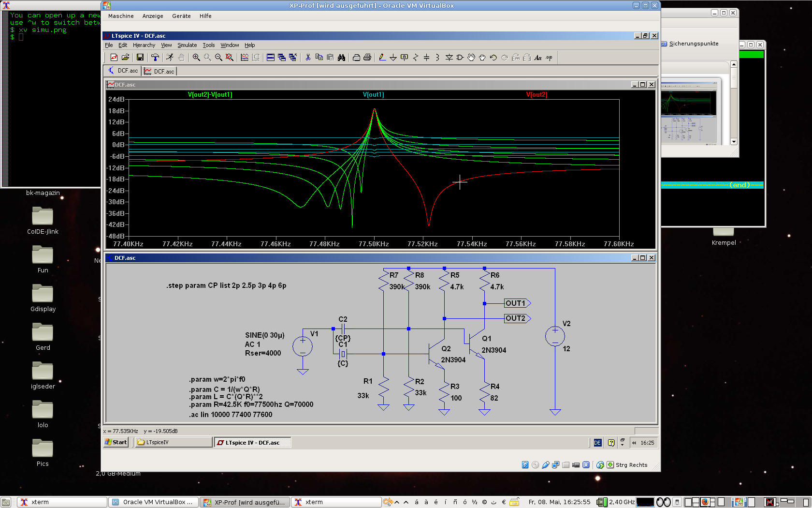Click the Sicherungspunkte tab in background window
The height and width of the screenshot is (508, 812).
pos(690,44)
